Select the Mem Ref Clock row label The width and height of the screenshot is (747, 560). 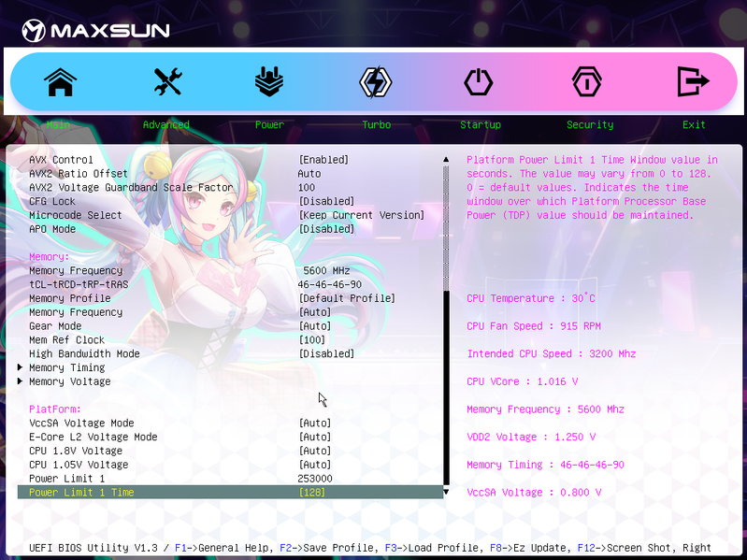[x=66, y=339]
